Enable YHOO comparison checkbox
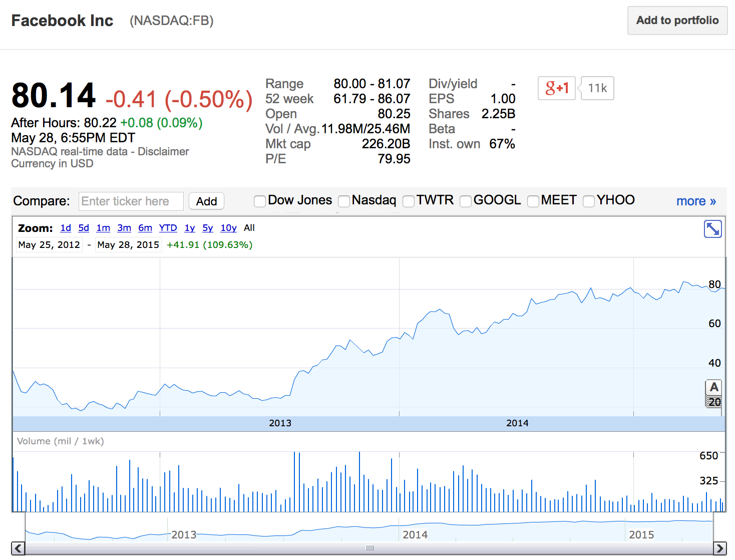Screen dimensions: 735x560 [589, 201]
